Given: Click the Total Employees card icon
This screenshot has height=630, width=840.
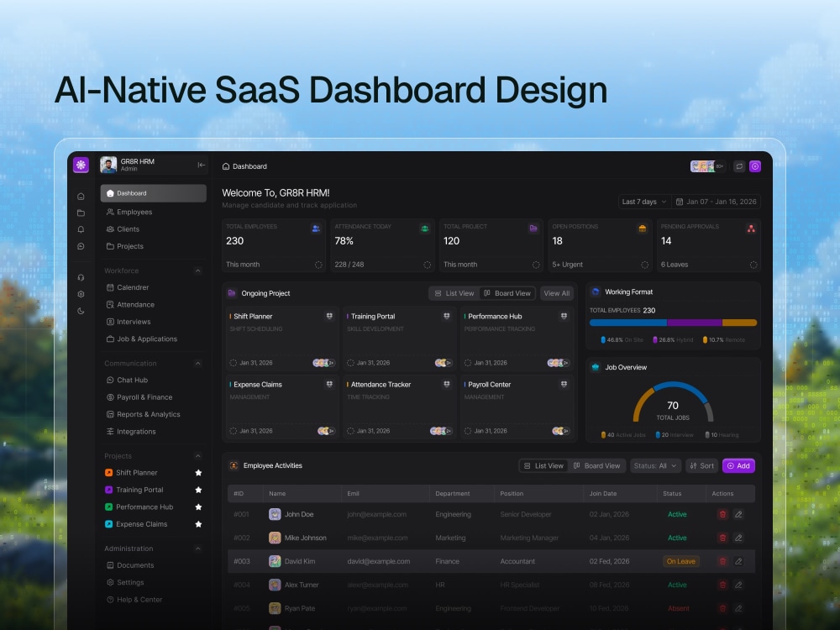Looking at the screenshot, I should tap(316, 228).
